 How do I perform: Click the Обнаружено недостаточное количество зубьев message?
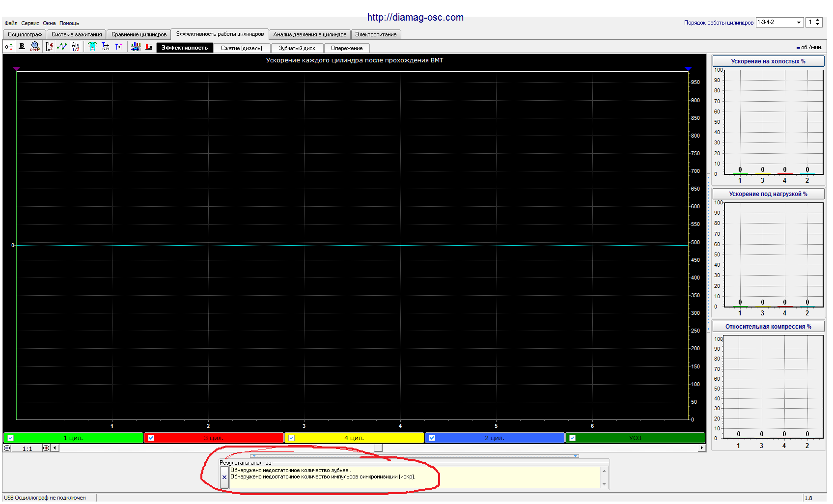tap(290, 470)
